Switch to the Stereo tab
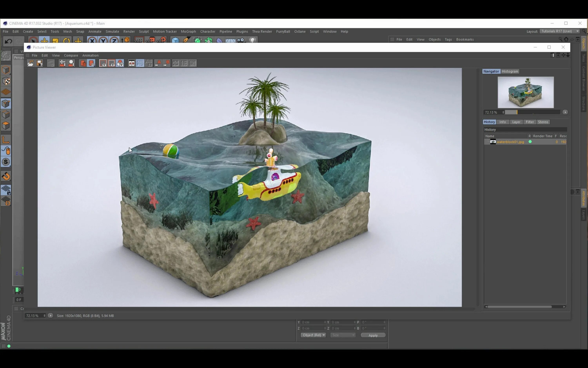Screen dimensions: 588x368 click(543, 122)
